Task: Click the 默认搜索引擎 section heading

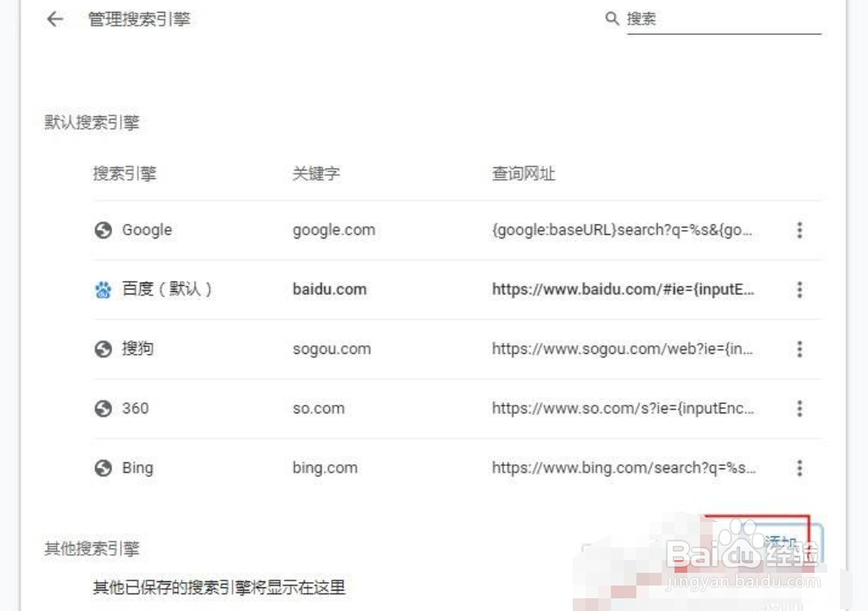Action: 92,122
